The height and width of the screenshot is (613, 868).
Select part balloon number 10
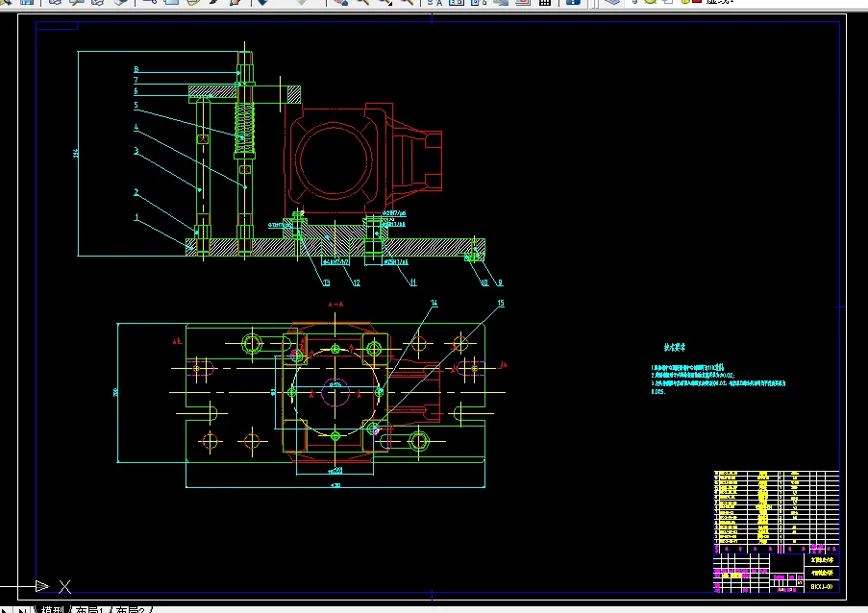pos(484,282)
